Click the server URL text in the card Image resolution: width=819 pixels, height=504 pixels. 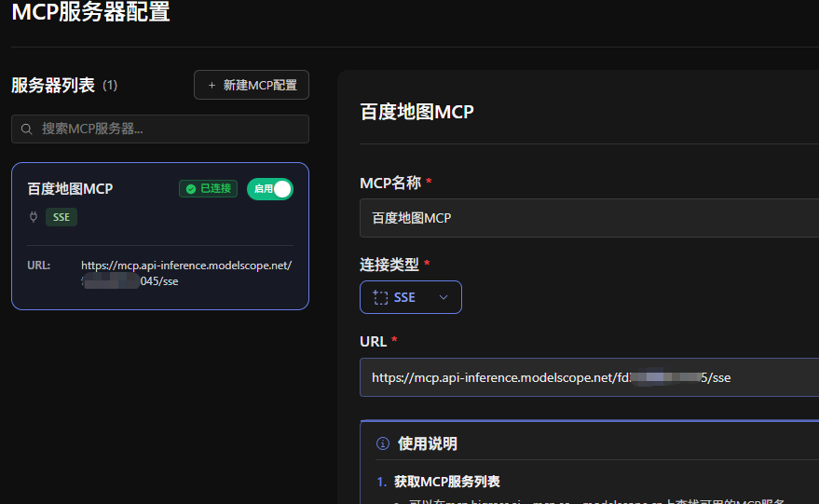tap(186, 273)
